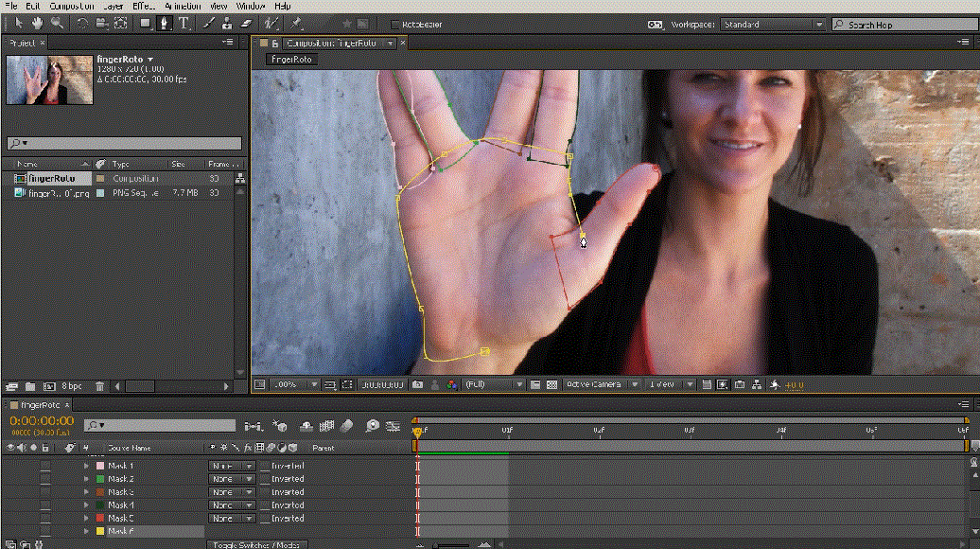Open the 1 View layout dropdown
This screenshot has height=549, width=980.
[670, 384]
